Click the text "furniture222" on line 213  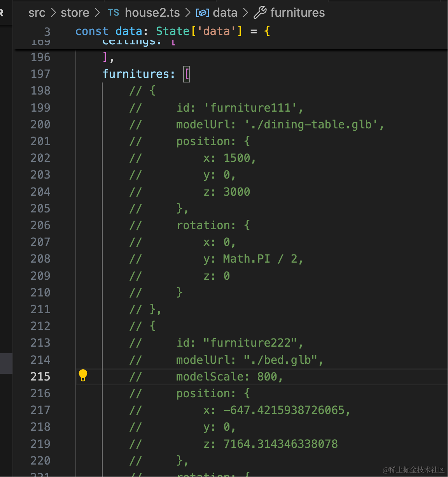click(250, 343)
